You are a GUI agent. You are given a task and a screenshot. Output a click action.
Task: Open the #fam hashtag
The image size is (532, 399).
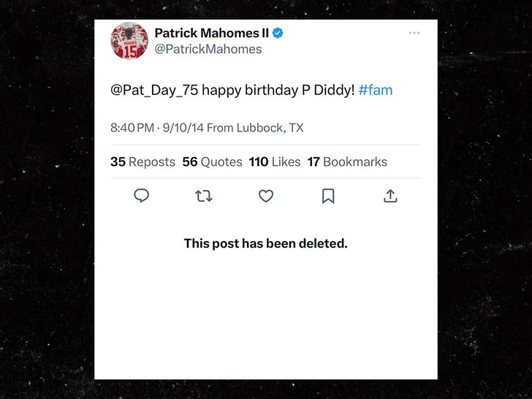point(375,91)
